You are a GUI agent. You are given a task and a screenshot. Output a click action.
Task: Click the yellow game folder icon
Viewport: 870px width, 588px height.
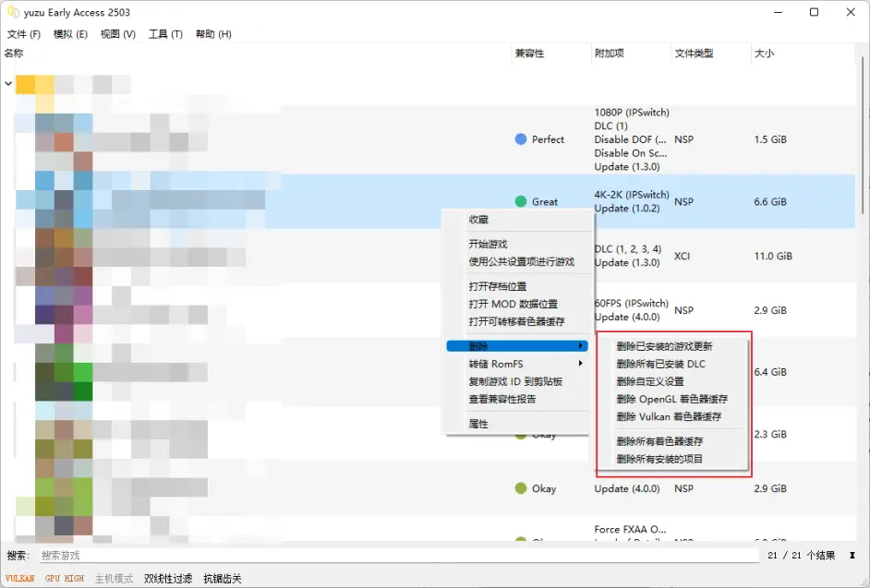click(x=35, y=84)
